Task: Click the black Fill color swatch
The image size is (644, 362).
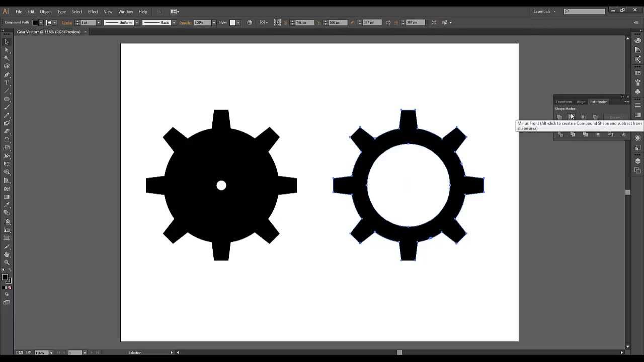Action: coord(35,22)
